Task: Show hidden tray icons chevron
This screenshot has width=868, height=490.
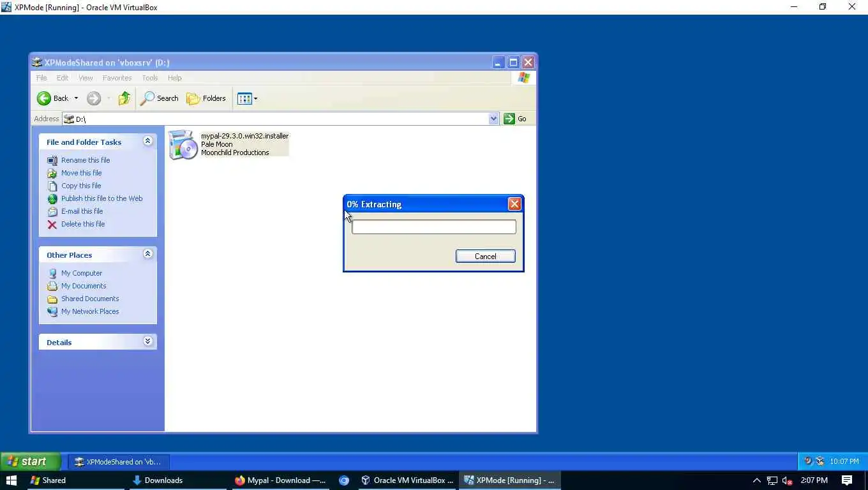Action: click(x=757, y=480)
